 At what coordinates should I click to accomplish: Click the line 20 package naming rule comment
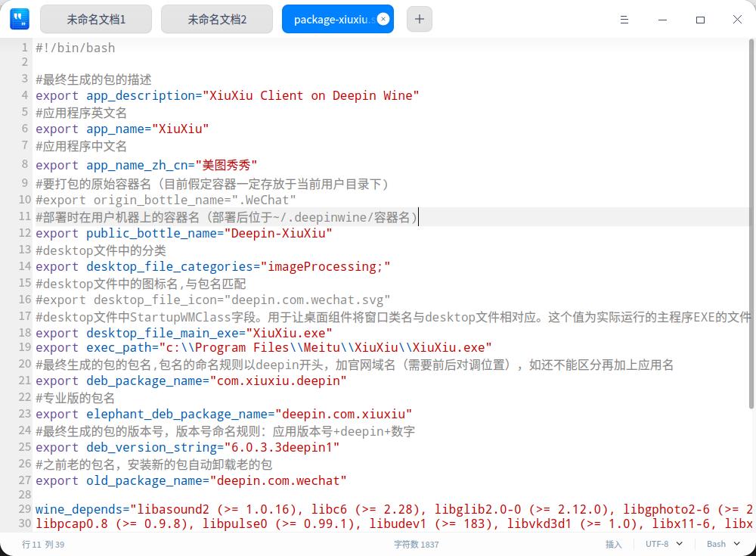point(355,365)
